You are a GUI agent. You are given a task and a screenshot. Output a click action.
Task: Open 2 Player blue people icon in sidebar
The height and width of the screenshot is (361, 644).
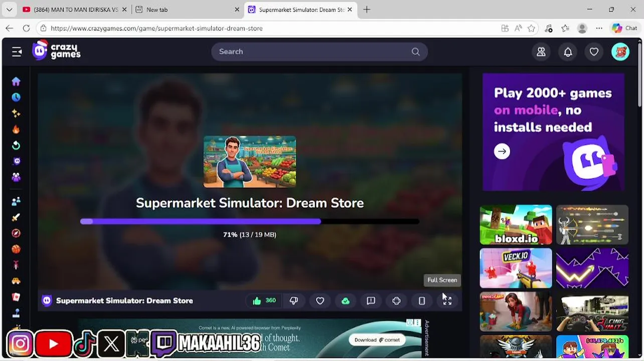(16, 201)
